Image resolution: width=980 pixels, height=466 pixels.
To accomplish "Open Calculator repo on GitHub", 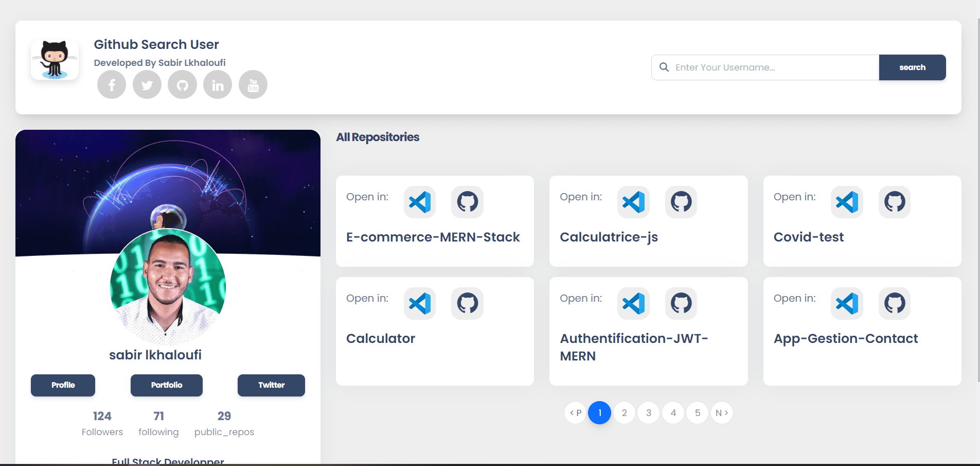I will click(x=467, y=303).
